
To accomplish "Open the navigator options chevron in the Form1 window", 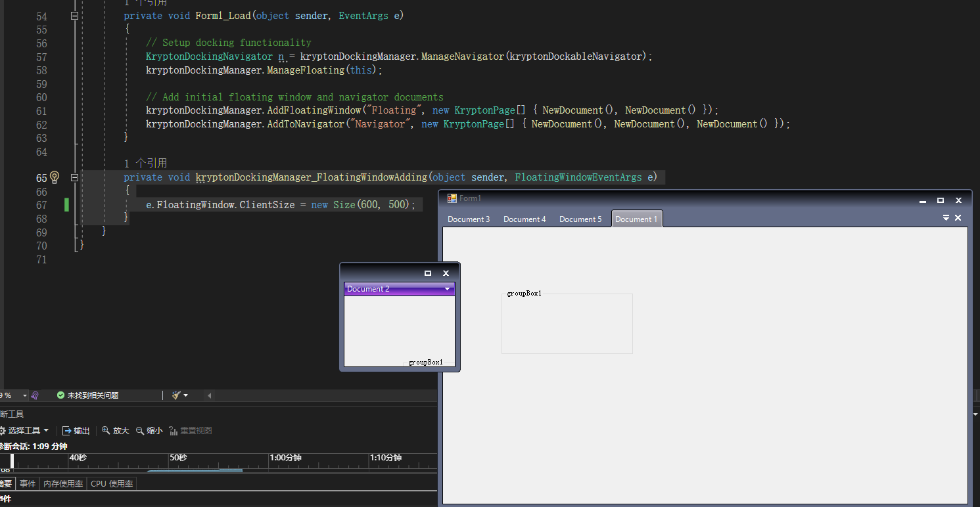I will (x=946, y=217).
